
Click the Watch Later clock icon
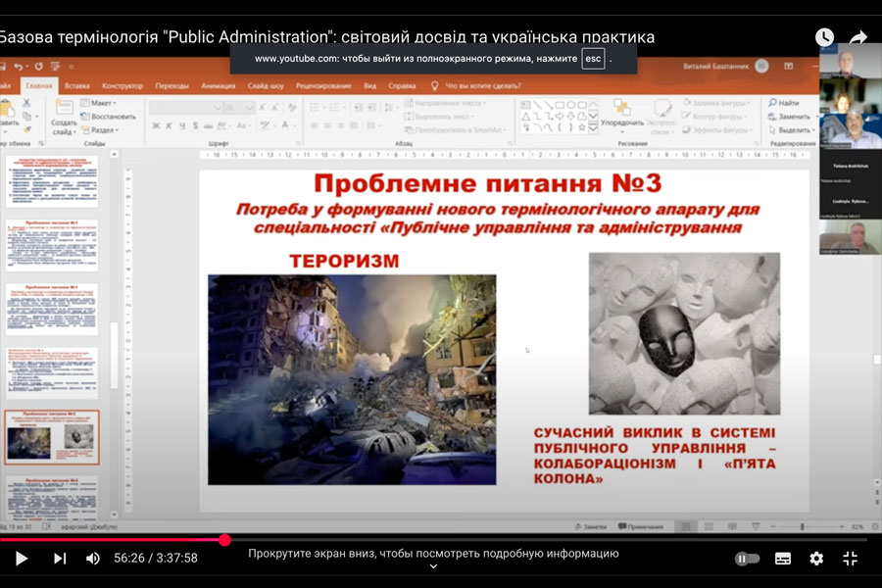click(x=824, y=37)
